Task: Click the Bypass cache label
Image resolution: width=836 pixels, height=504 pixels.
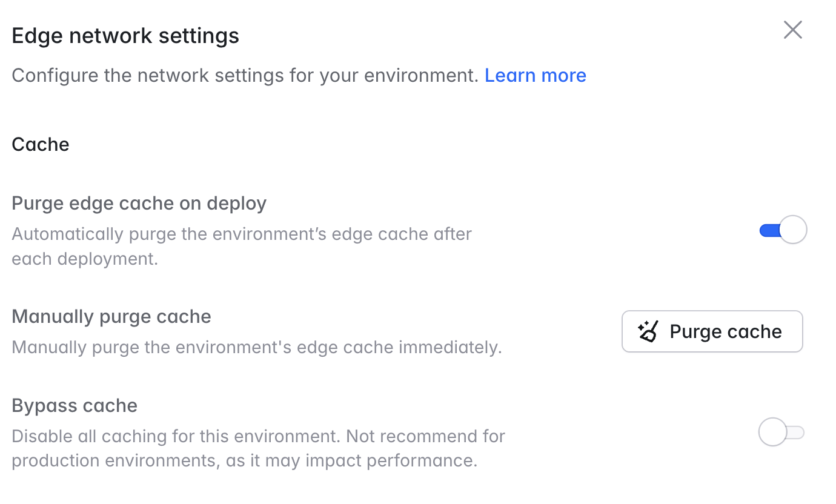Action: [x=75, y=405]
